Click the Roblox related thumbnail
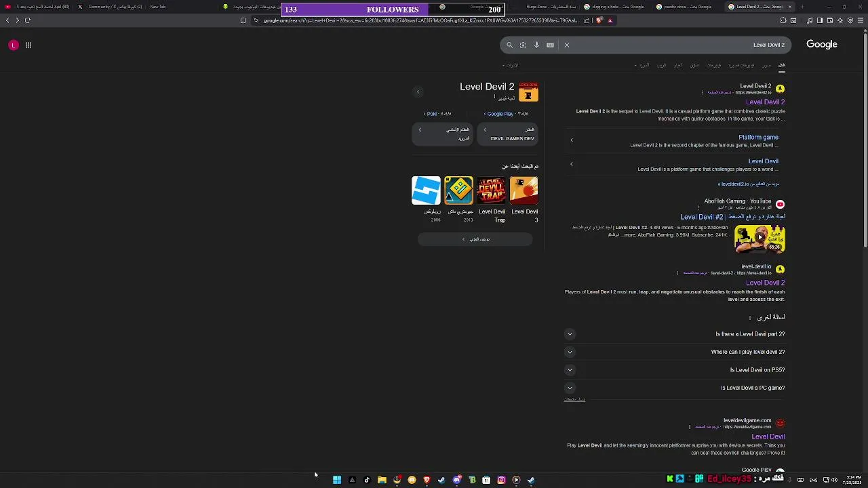 (x=426, y=190)
